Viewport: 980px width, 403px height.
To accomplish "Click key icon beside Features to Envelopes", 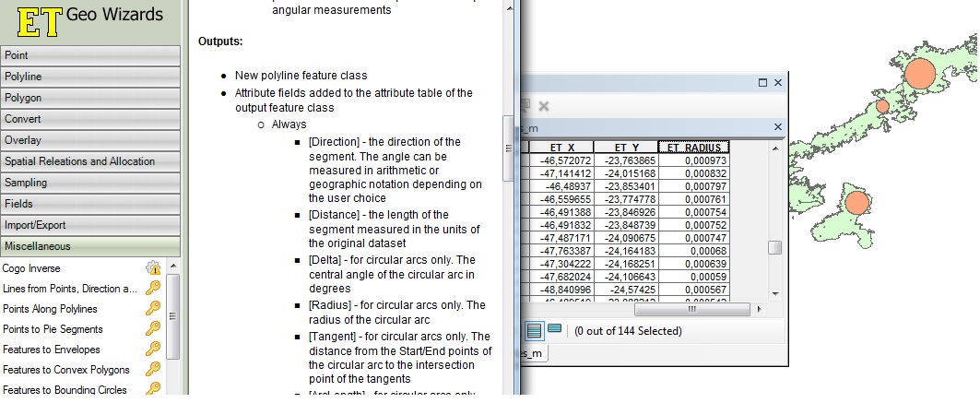I will [153, 349].
